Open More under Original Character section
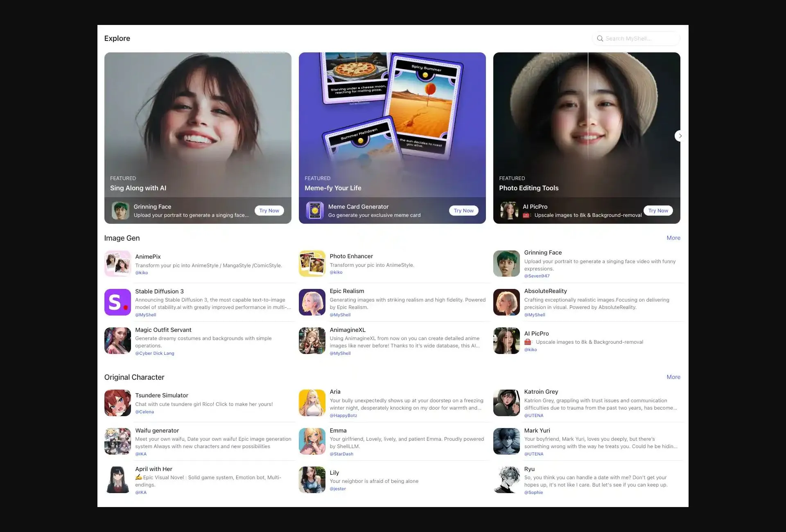This screenshot has height=532, width=786. tap(673, 377)
